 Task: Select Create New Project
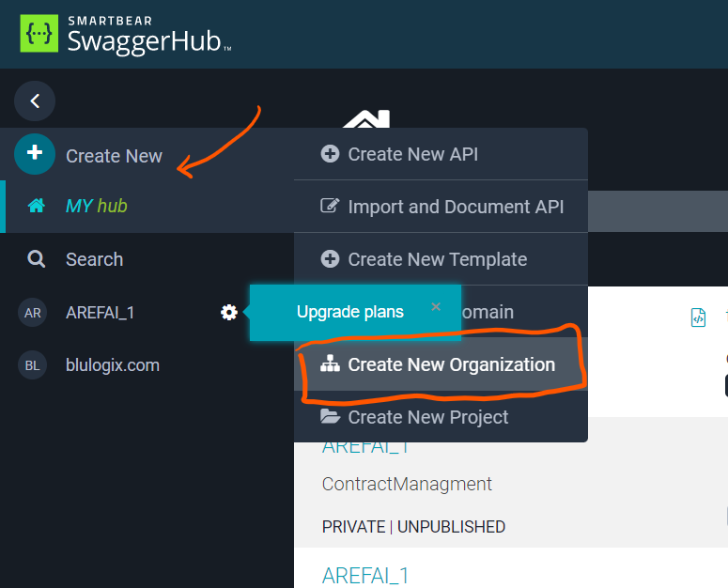427,417
